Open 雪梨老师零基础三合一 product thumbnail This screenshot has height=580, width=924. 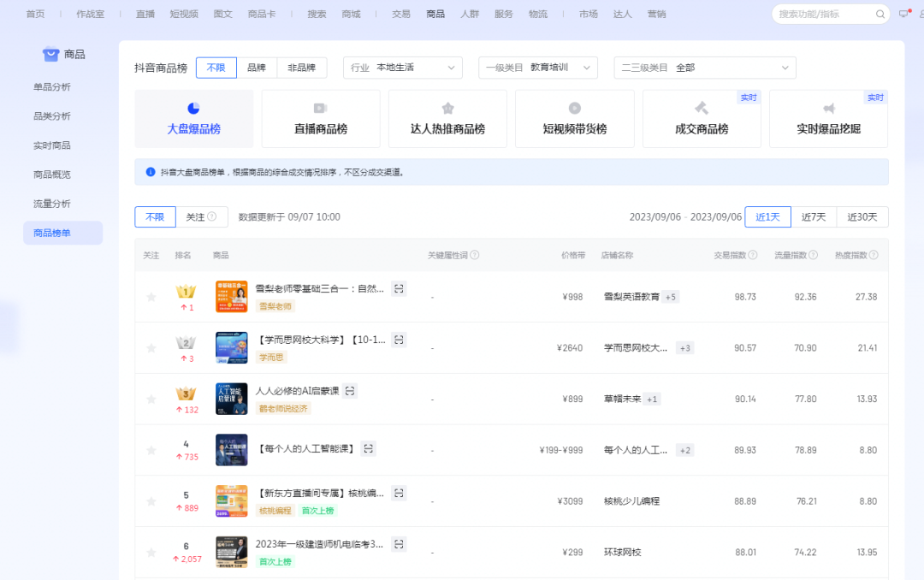click(232, 297)
